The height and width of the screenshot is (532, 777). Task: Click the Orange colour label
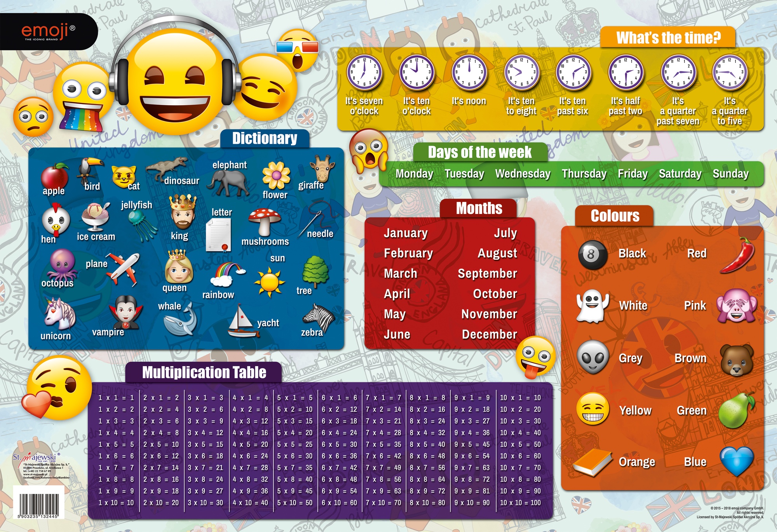coord(636,462)
